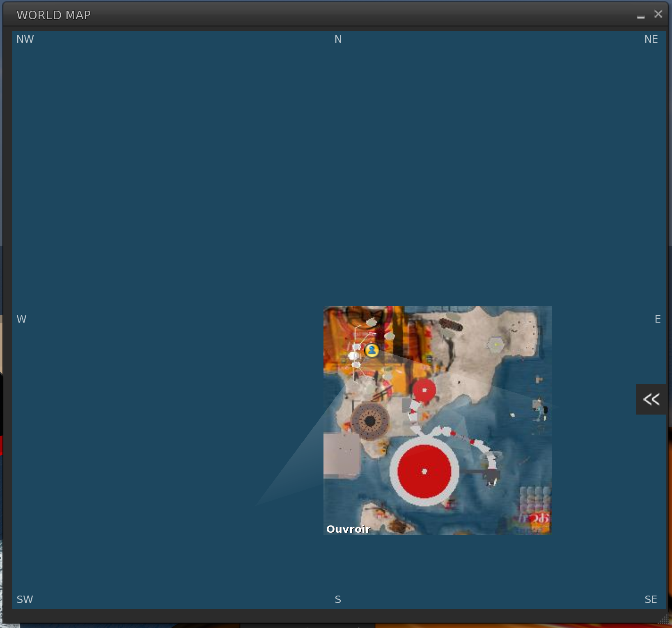The image size is (672, 628).
Task: Expand the side panel with double-chevron button
Action: coord(651,399)
